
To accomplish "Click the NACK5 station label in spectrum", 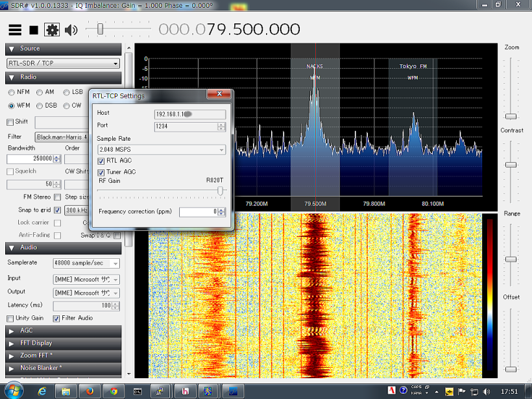I will click(315, 66).
